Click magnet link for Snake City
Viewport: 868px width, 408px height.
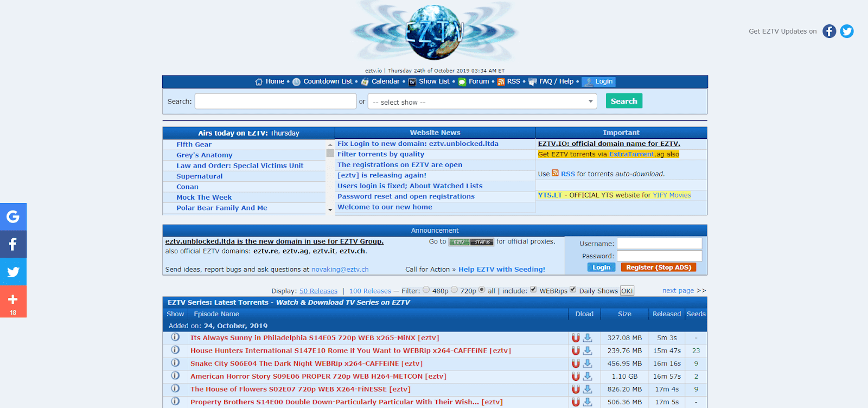tap(576, 364)
